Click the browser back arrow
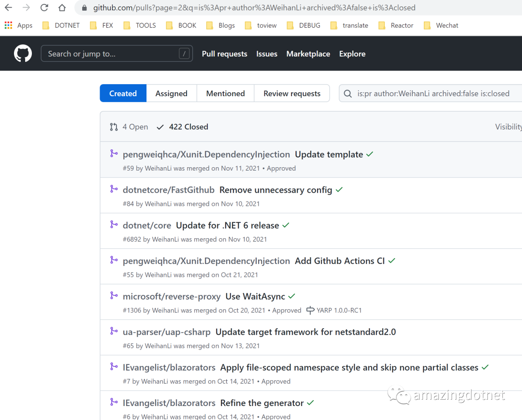This screenshot has height=420, width=522. pos(8,7)
